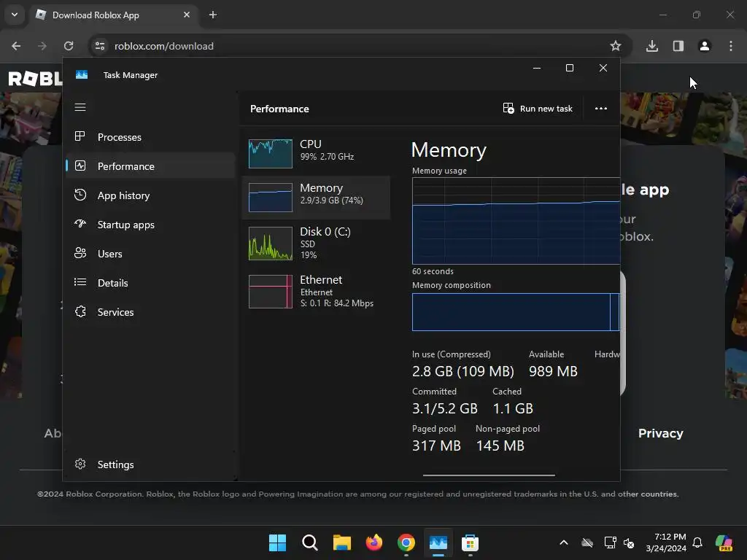This screenshot has height=560, width=747.
Task: Open the Processes page in Task Manager
Action: pyautogui.click(x=150, y=137)
